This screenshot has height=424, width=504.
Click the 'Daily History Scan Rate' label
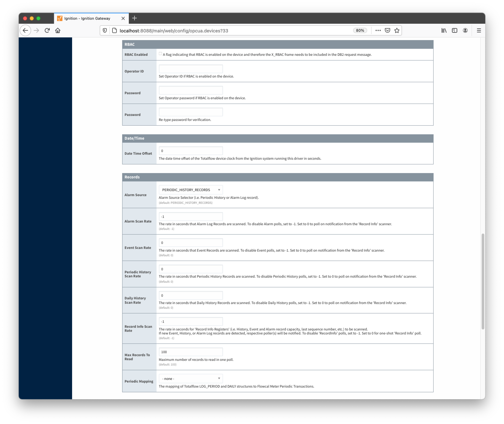click(135, 300)
